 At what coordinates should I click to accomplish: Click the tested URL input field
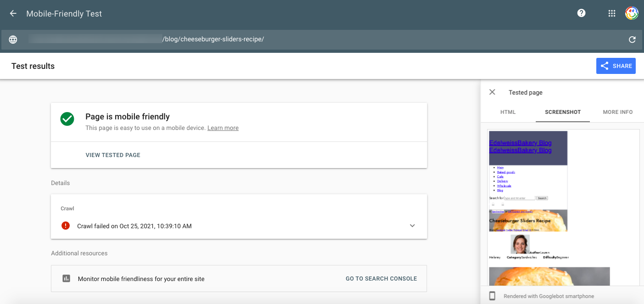click(321, 39)
